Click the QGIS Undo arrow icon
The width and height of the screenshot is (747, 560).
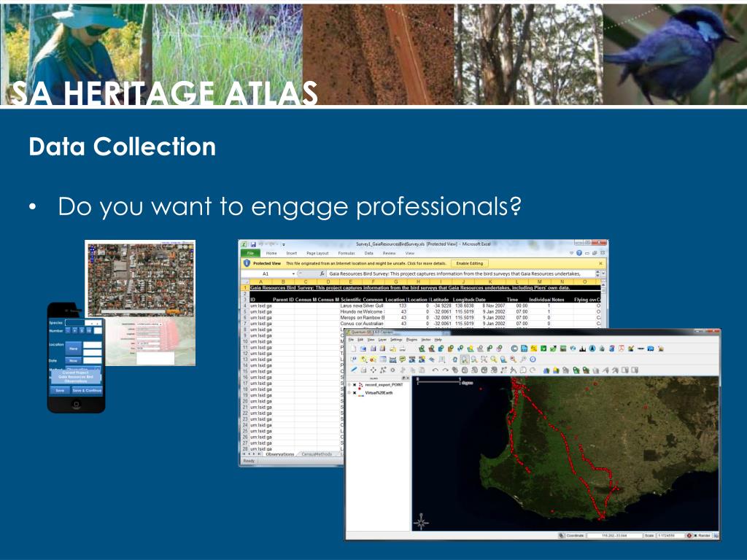[x=435, y=370]
